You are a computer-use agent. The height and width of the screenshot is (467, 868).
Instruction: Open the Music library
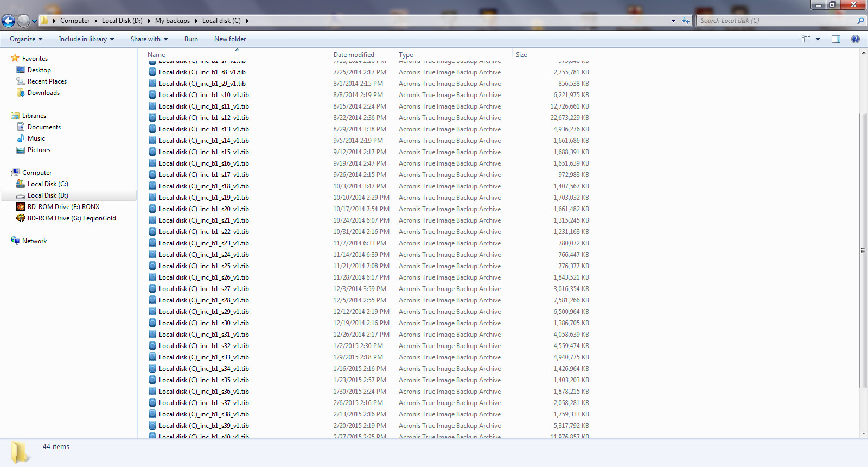(36, 138)
